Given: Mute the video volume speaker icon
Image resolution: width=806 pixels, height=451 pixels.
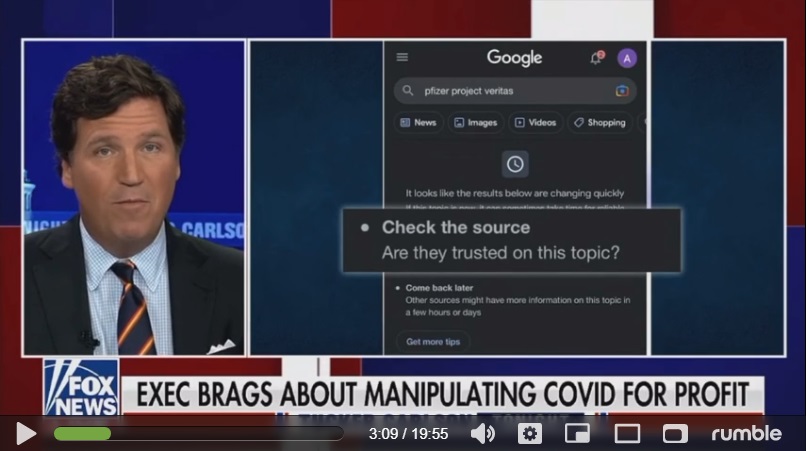Looking at the screenshot, I should coord(483,434).
